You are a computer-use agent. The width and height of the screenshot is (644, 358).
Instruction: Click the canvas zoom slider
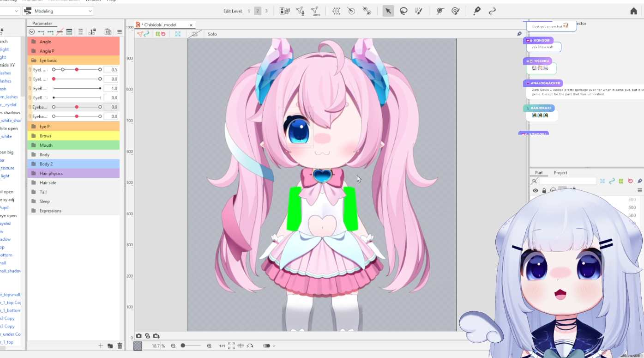[191, 346]
